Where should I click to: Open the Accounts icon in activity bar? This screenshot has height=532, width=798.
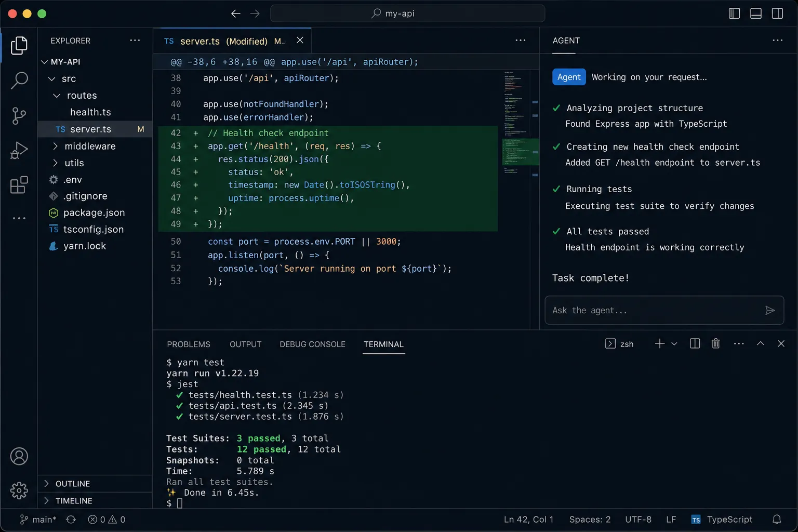coord(19,456)
